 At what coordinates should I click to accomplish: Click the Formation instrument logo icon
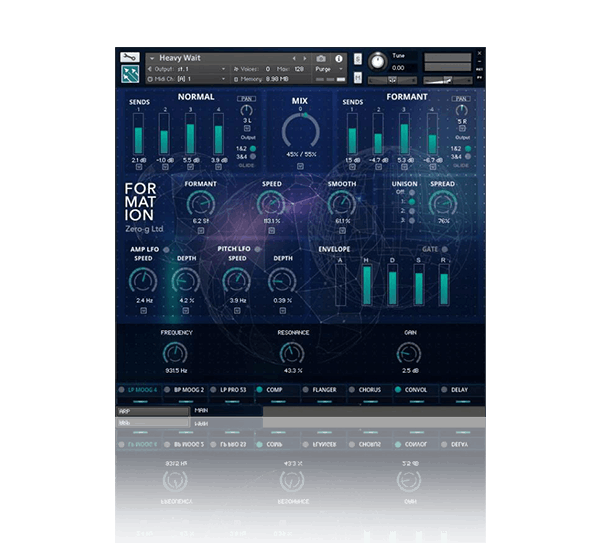coord(130,74)
